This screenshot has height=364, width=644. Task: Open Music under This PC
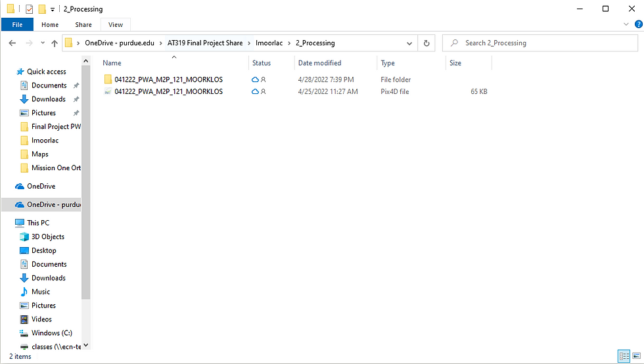tap(40, 292)
